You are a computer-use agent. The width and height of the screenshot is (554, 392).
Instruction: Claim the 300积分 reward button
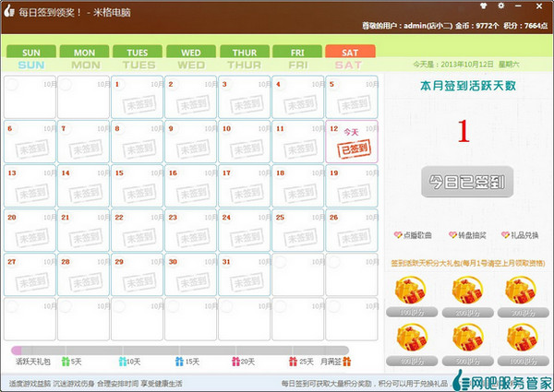pos(523,313)
